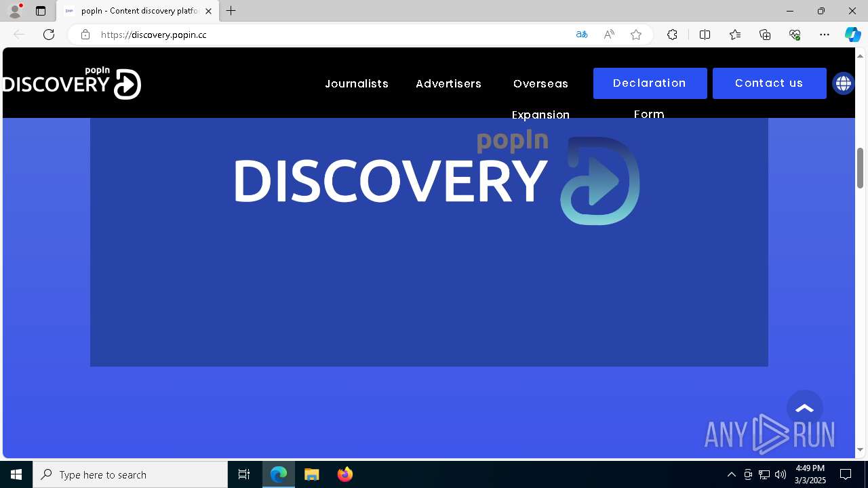Open Microsoft Edge from the taskbar
The image size is (868, 488).
coord(279,474)
